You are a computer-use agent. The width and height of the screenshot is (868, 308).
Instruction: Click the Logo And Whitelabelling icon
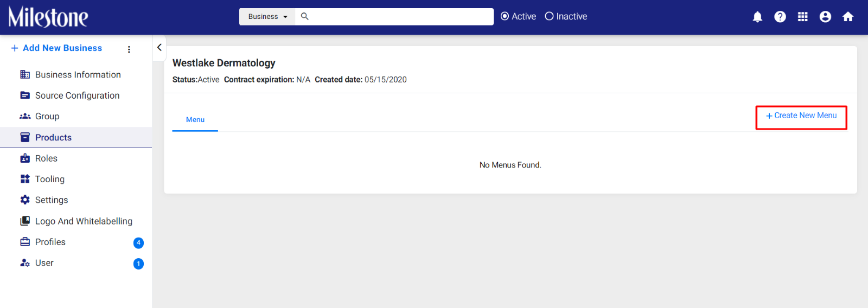click(25, 221)
